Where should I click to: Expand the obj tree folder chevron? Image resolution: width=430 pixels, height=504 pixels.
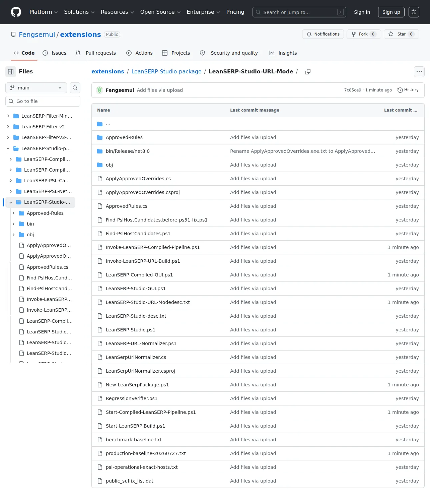tap(13, 235)
